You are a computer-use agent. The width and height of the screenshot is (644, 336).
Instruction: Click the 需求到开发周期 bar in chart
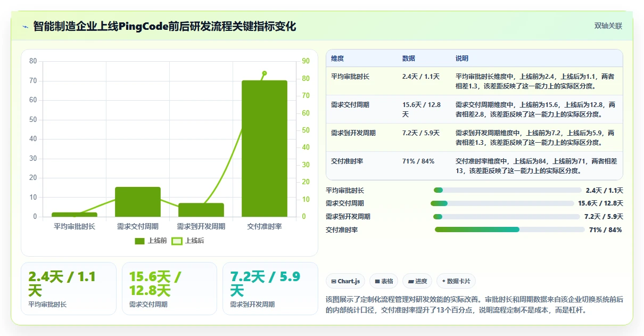pyautogui.click(x=201, y=210)
